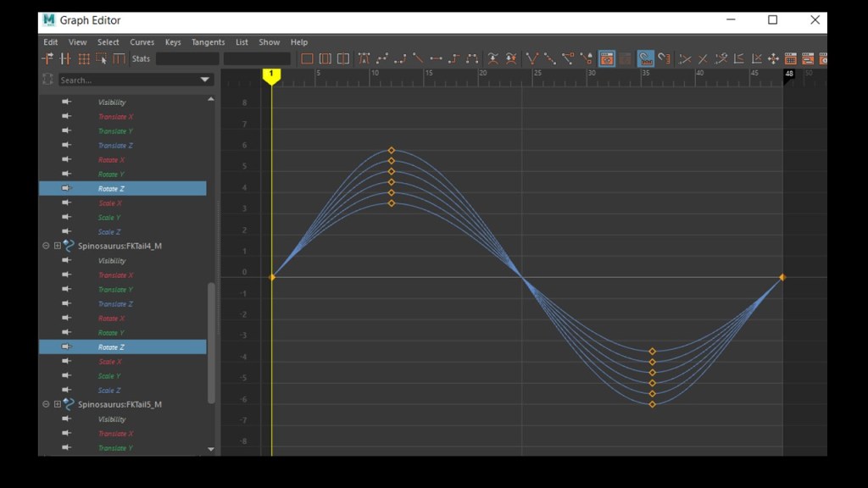The width and height of the screenshot is (868, 488).
Task: Click the Unify tangents icon
Action: [549, 59]
